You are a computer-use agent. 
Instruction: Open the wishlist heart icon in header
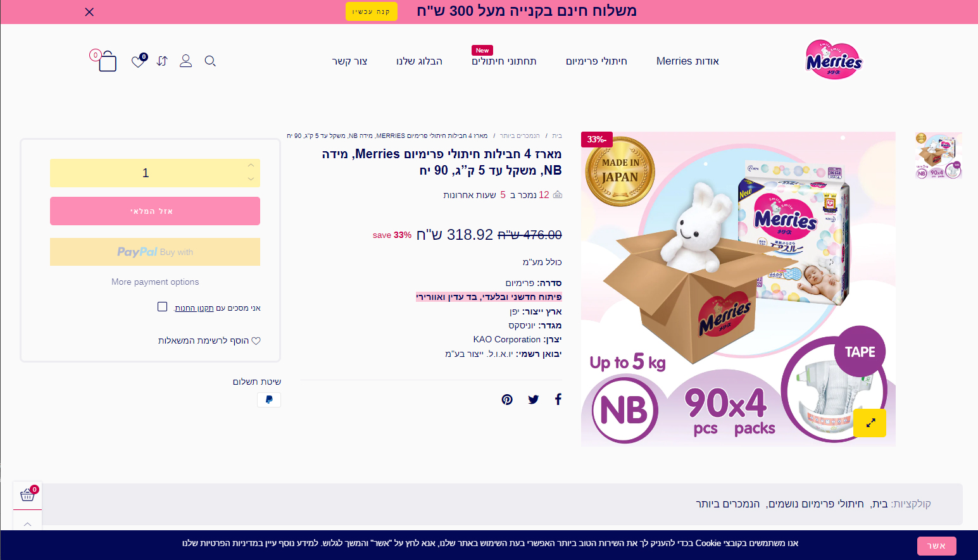click(139, 61)
